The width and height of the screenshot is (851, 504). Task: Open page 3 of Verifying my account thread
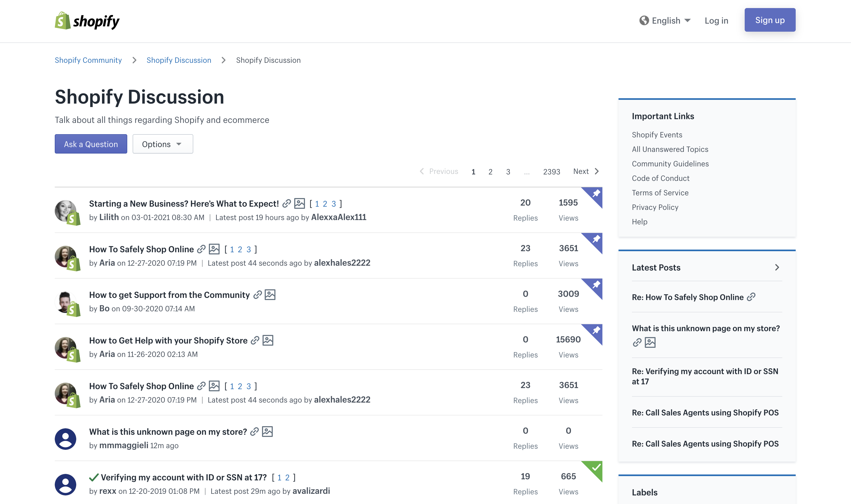click(x=288, y=477)
